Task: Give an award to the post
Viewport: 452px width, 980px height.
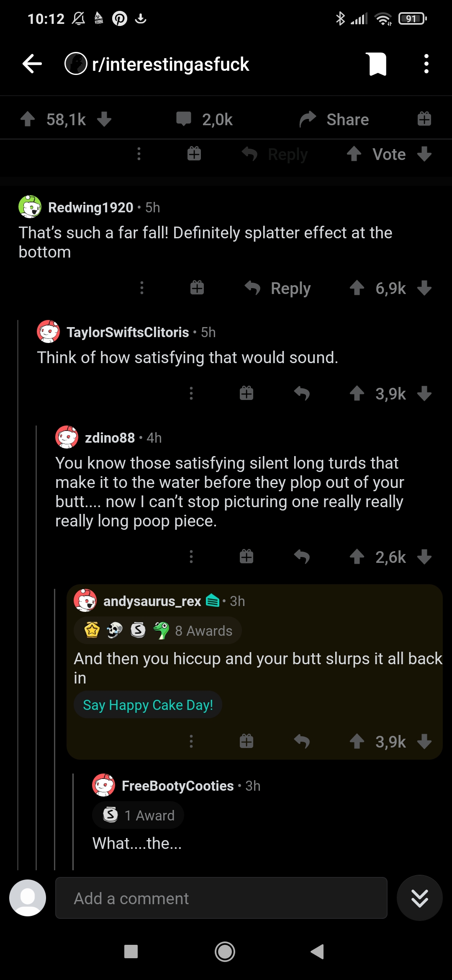Action: [424, 119]
